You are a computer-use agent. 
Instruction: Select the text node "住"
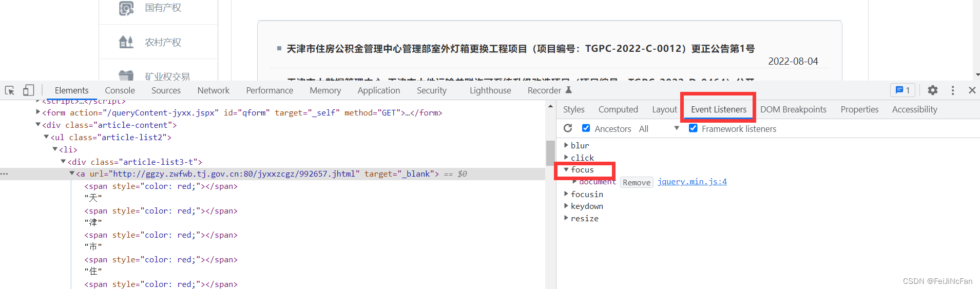[x=93, y=272]
